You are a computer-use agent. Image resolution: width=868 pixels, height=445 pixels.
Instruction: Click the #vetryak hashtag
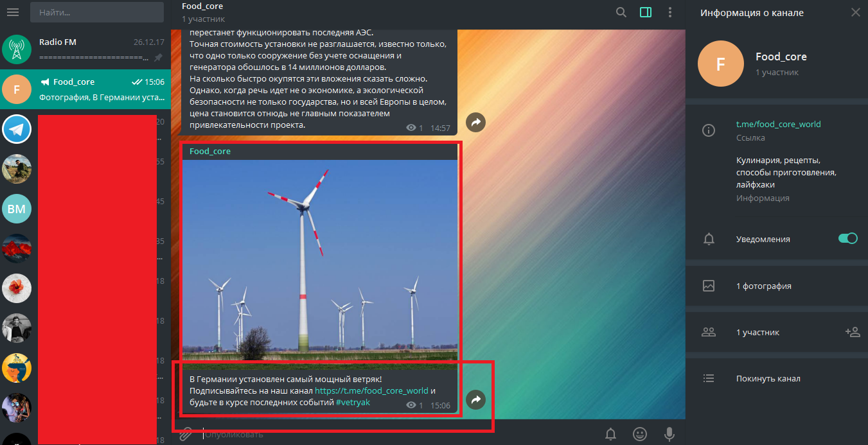tap(353, 403)
